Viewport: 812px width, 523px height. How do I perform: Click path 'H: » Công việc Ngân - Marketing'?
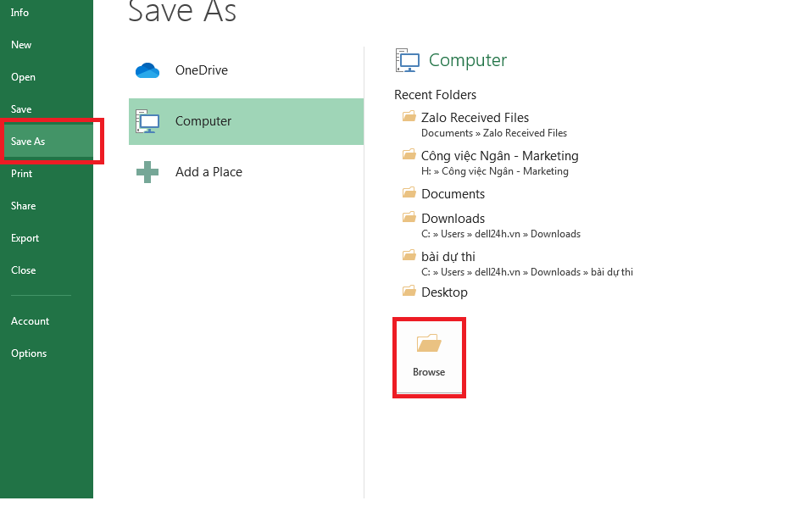coord(494,171)
